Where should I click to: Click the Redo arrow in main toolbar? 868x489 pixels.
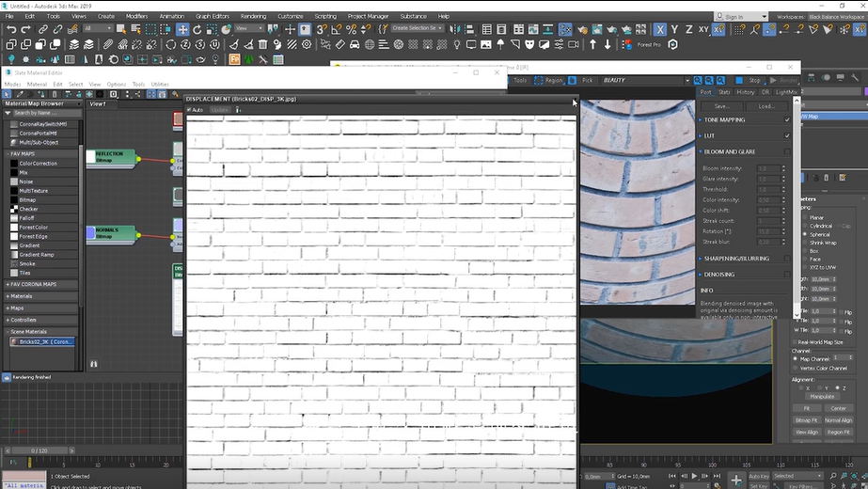[25, 29]
